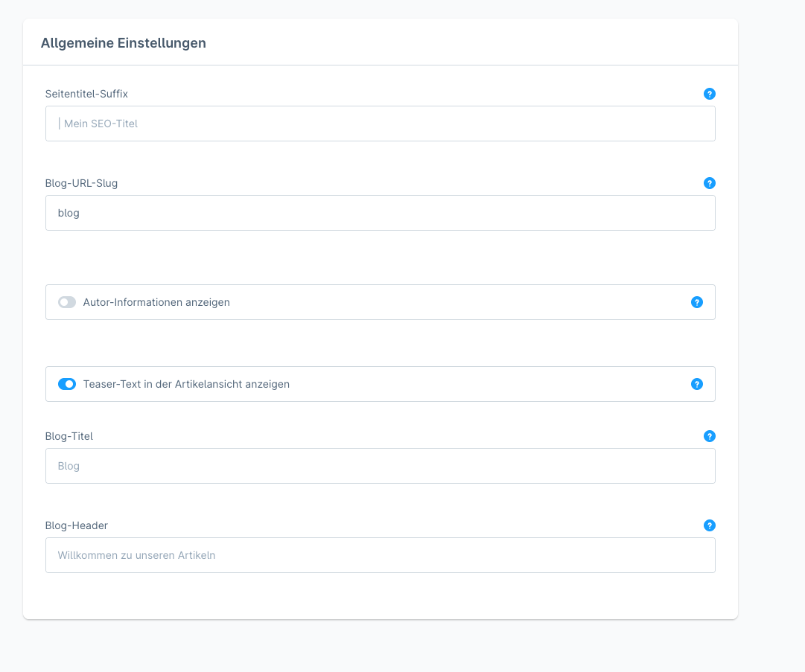Click the Blog-Header question mark icon
The image size is (805, 672).
click(709, 525)
